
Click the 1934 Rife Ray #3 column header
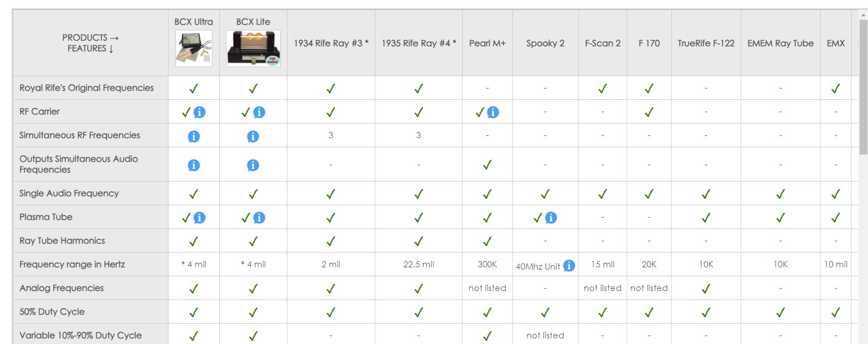tap(331, 43)
